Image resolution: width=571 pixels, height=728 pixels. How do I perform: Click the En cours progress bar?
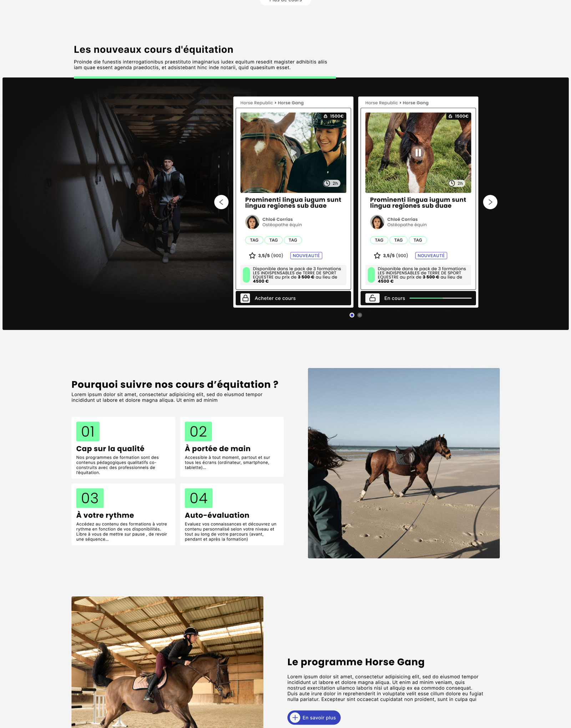440,298
